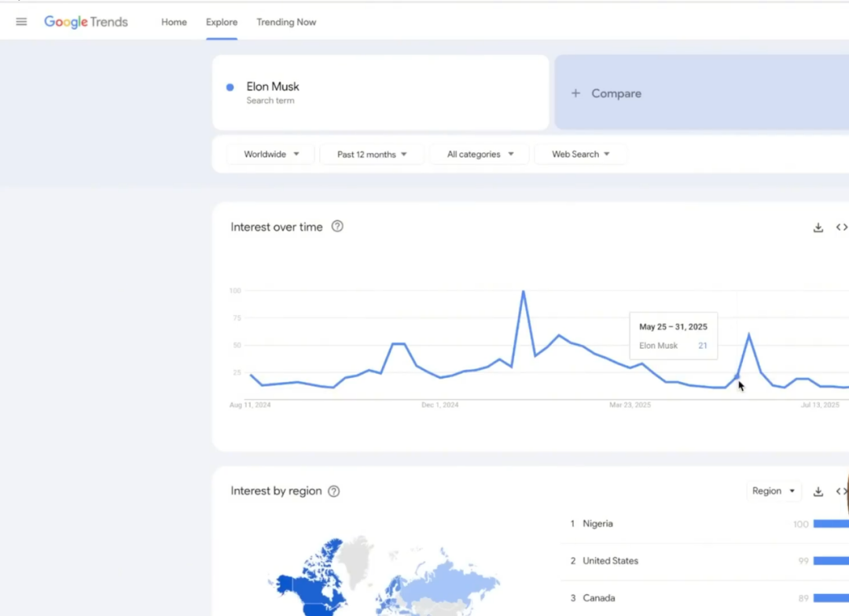Image resolution: width=849 pixels, height=616 pixels.
Task: Click the Google Trends logo
Action: (x=86, y=22)
